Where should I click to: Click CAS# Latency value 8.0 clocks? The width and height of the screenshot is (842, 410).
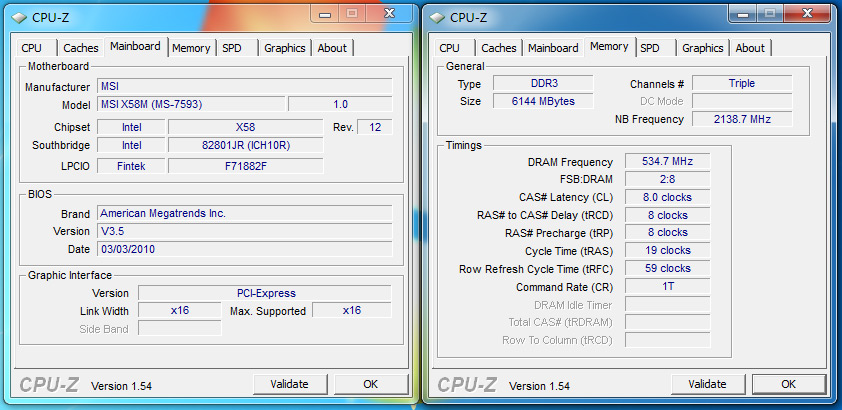click(x=667, y=197)
